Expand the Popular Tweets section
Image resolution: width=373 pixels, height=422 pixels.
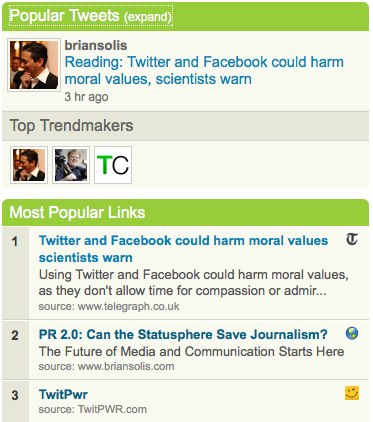tap(147, 17)
